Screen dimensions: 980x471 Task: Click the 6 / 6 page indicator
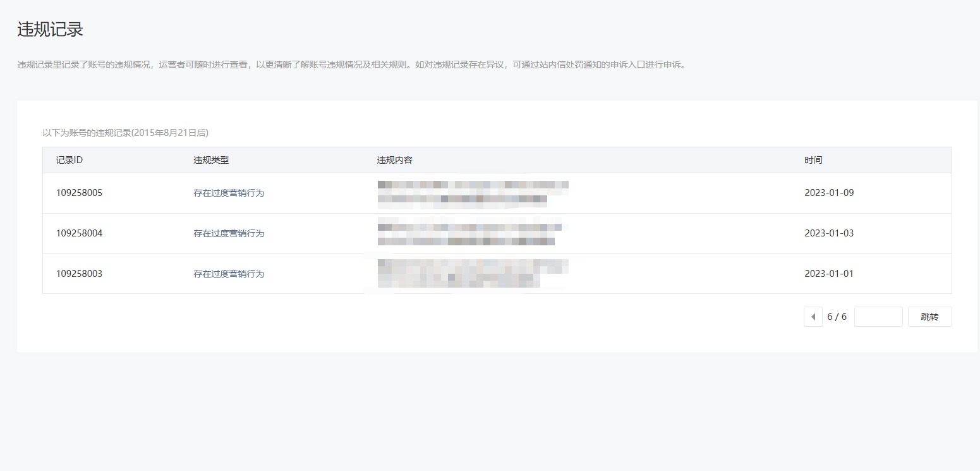click(837, 317)
